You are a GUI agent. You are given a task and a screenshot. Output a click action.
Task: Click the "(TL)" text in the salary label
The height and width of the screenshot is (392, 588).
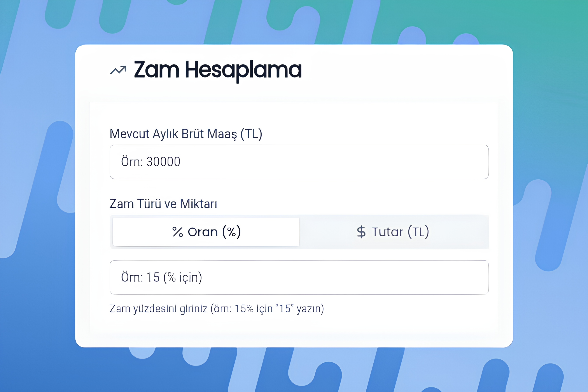(251, 134)
